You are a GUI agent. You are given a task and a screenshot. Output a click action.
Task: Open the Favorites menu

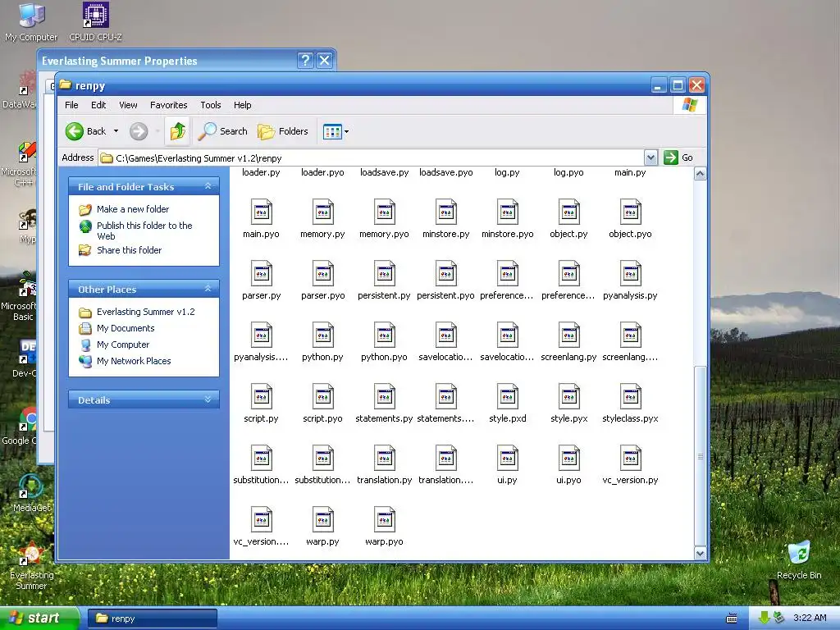coord(169,105)
